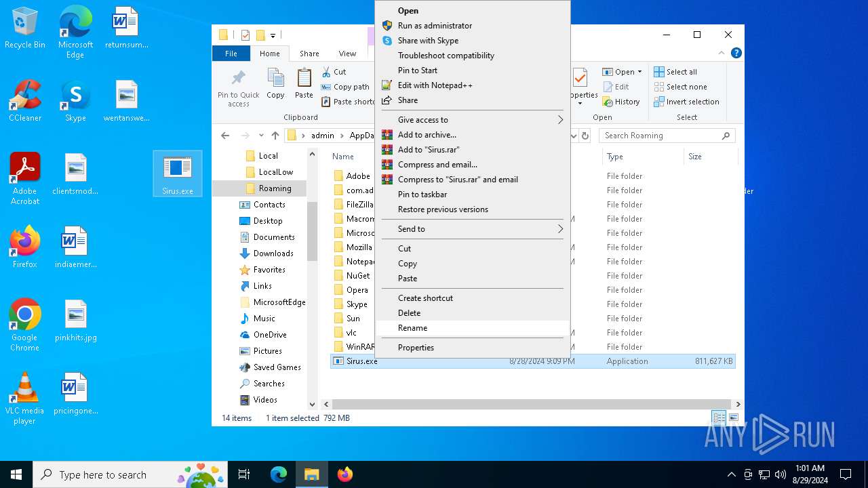Open the Windows Start menu
Image resolution: width=868 pixels, height=488 pixels.
[x=16, y=474]
